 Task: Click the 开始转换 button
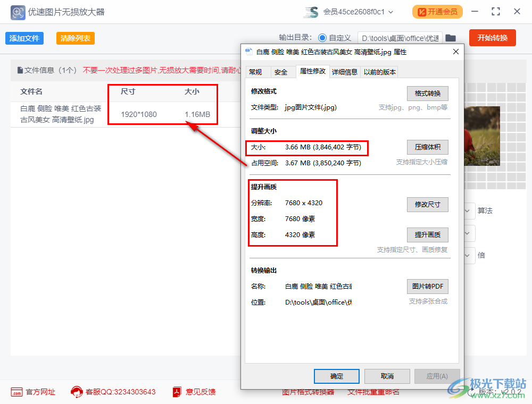[x=492, y=37]
